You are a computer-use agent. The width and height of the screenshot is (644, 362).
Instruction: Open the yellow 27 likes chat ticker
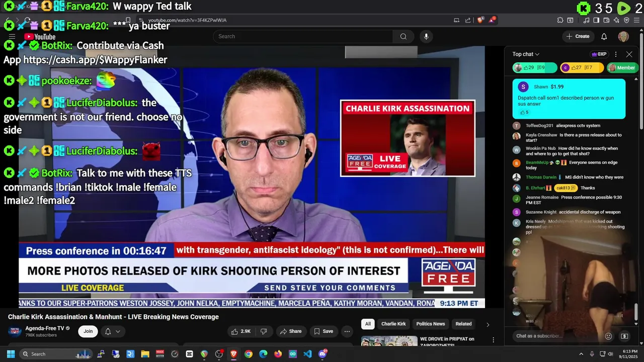tap(581, 68)
